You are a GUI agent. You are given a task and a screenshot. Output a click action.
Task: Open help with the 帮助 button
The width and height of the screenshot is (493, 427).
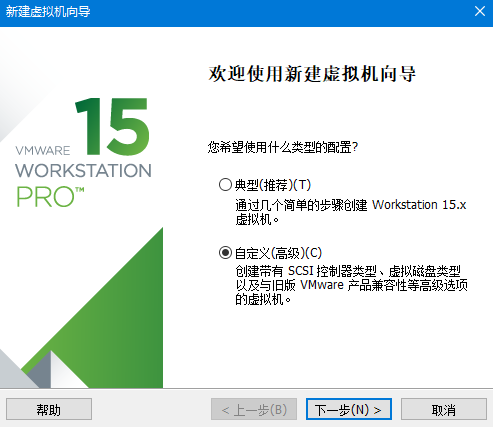[x=49, y=409]
